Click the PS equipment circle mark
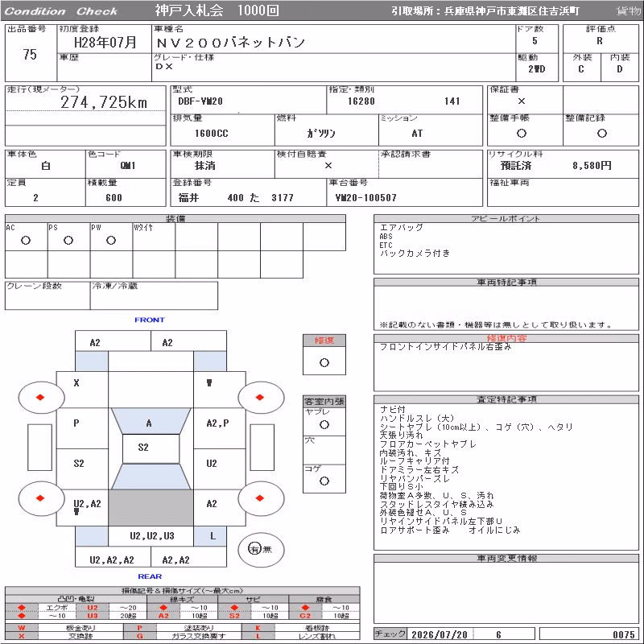Screen dimensions: 644x644 [68, 240]
